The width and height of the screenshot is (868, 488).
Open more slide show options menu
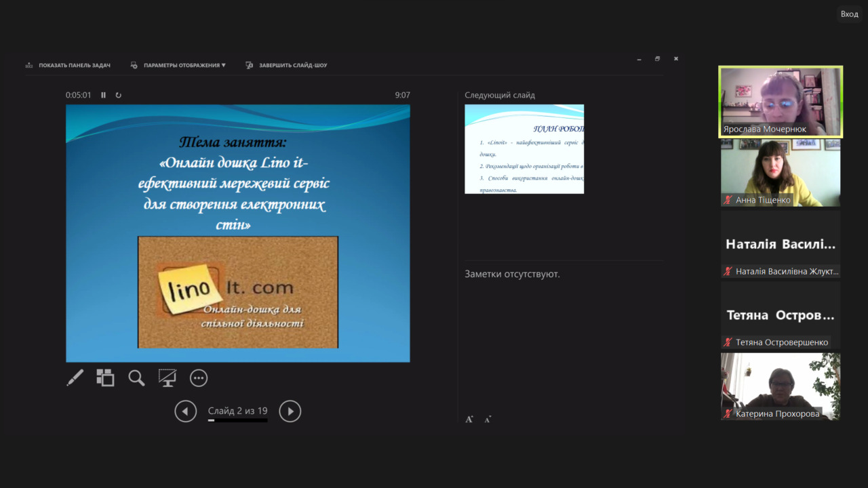199,378
